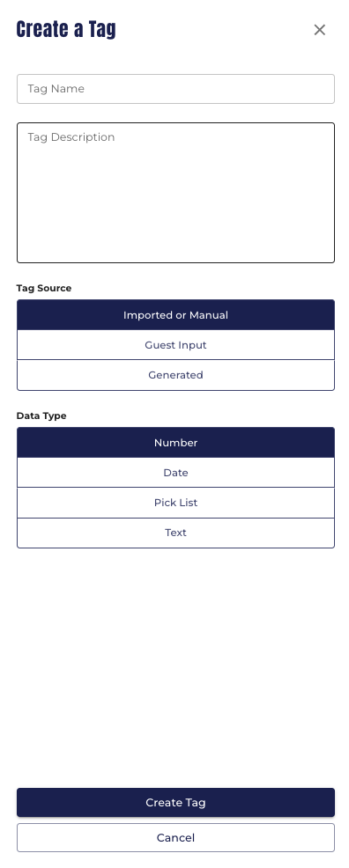Viewport: 349px width, 868px height.
Task: Click the Data Type section heading
Action: coord(41,416)
